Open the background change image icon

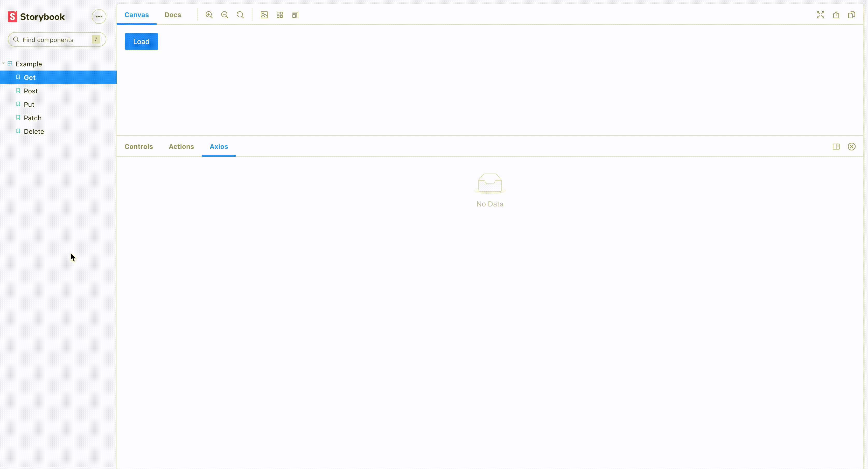[x=264, y=15]
